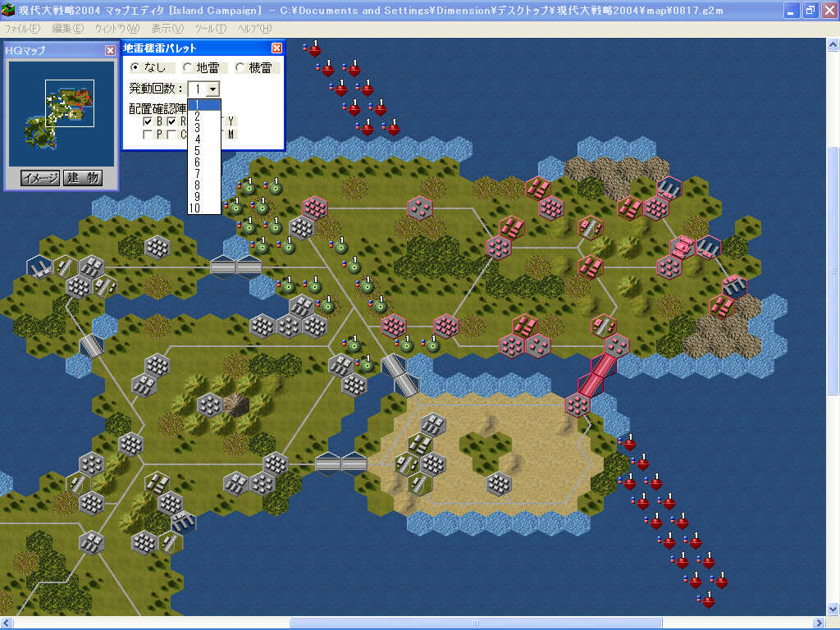Select the なし radio button
The height and width of the screenshot is (630, 840).
pyautogui.click(x=135, y=68)
